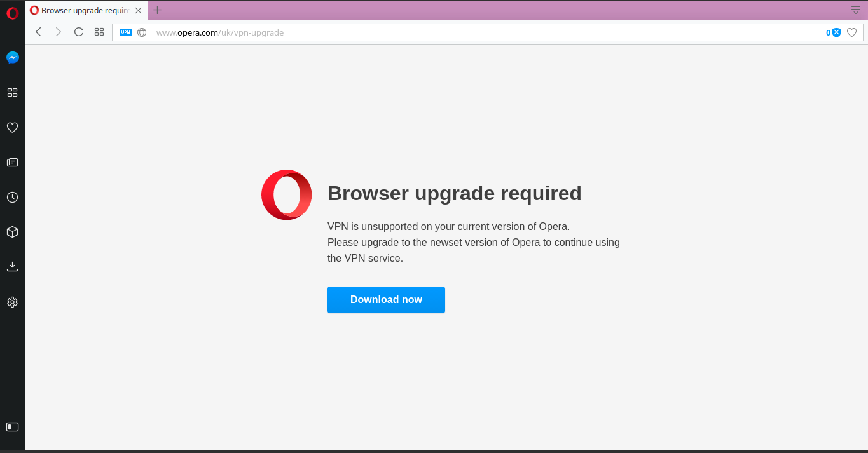
Task: Go forward to the next page
Action: [59, 32]
